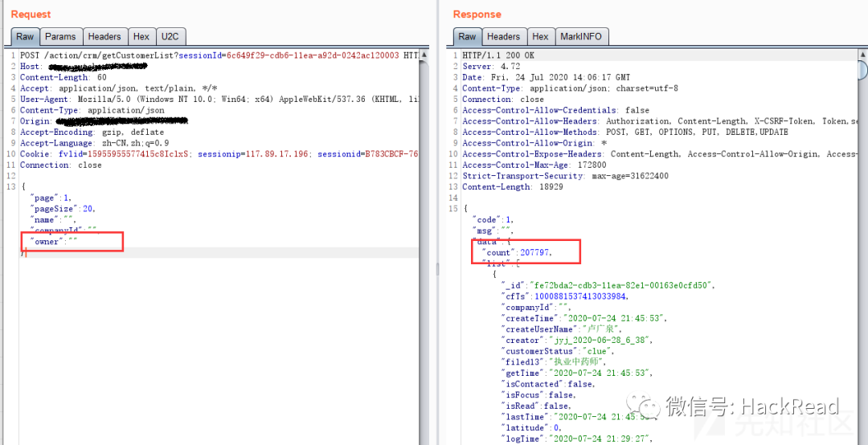Viewport: 868px width, 445px height.
Task: Click the Access-Control-Allow-Credentials: false line
Action: pyautogui.click(x=556, y=110)
